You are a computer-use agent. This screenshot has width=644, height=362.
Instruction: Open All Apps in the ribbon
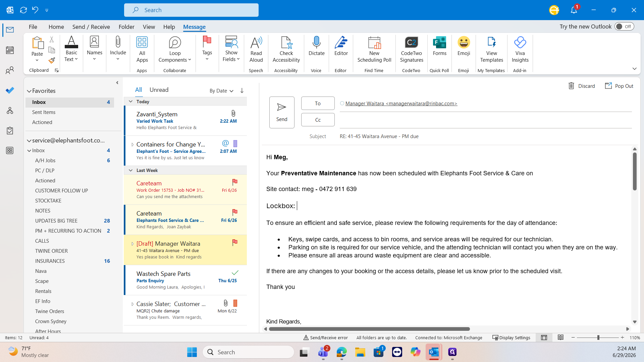(142, 50)
